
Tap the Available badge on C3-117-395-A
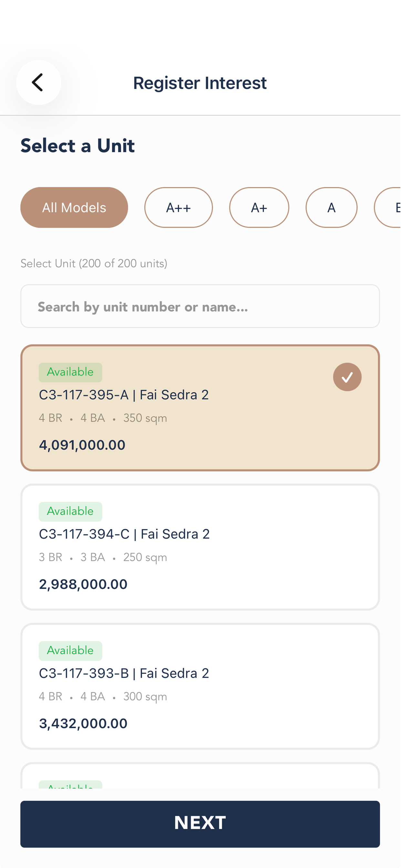[70, 372]
